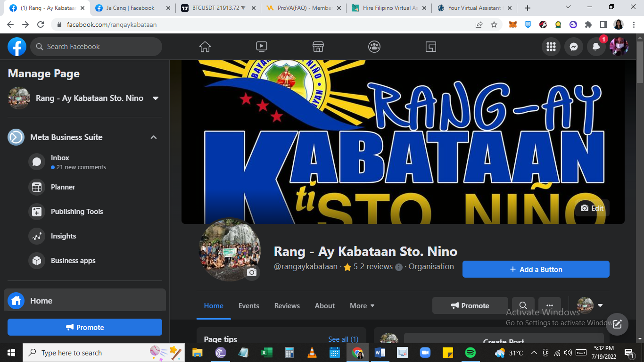
Task: Click the address bar URL
Action: tap(112, 25)
